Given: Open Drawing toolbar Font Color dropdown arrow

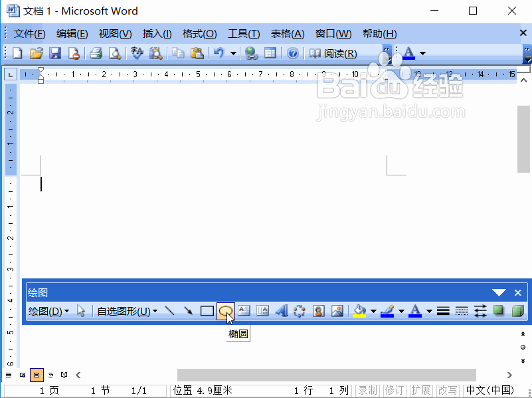Looking at the screenshot, I should 429,311.
